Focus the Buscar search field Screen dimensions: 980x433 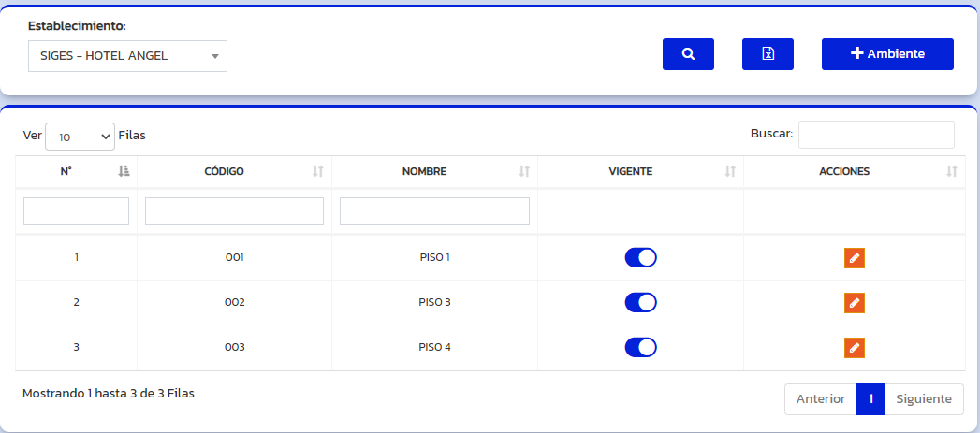click(876, 135)
